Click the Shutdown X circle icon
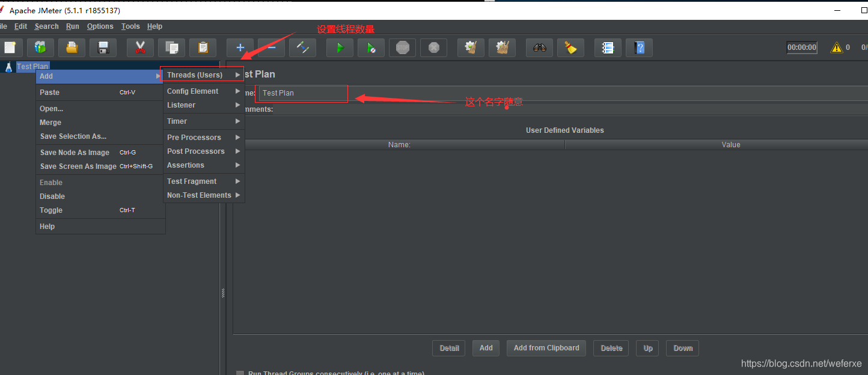868x375 pixels. click(434, 47)
